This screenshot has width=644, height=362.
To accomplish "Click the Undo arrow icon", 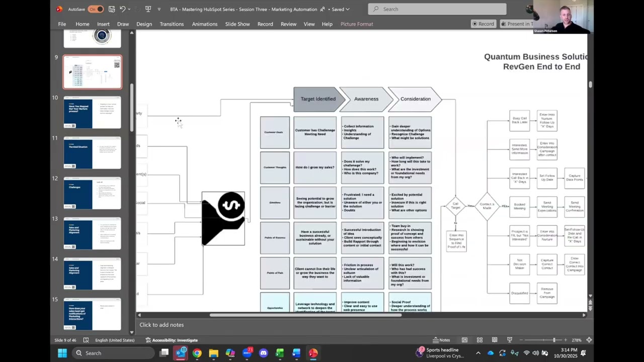I will (x=122, y=9).
